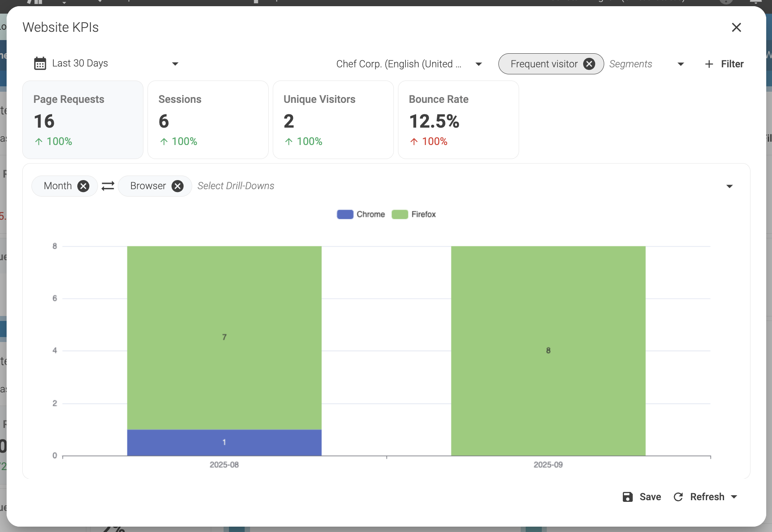772x532 pixels.
Task: Select the green Firefox bar for 2025-09
Action: point(548,350)
